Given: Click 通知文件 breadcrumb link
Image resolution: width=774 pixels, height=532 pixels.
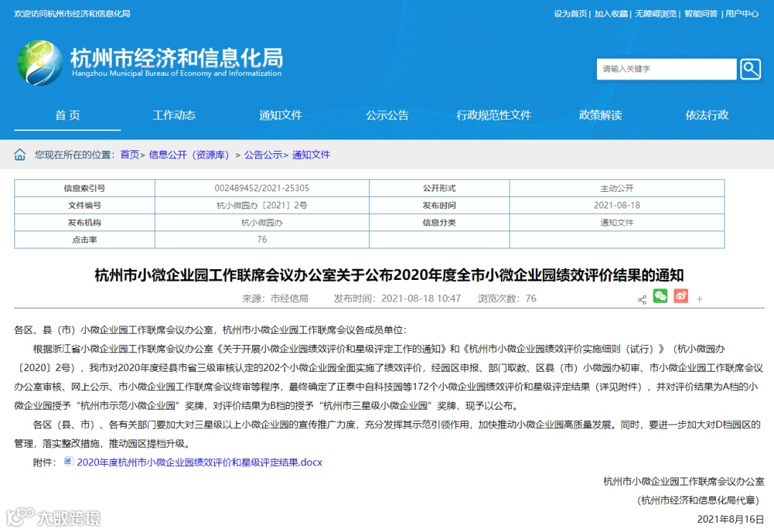Looking at the screenshot, I should click(311, 155).
